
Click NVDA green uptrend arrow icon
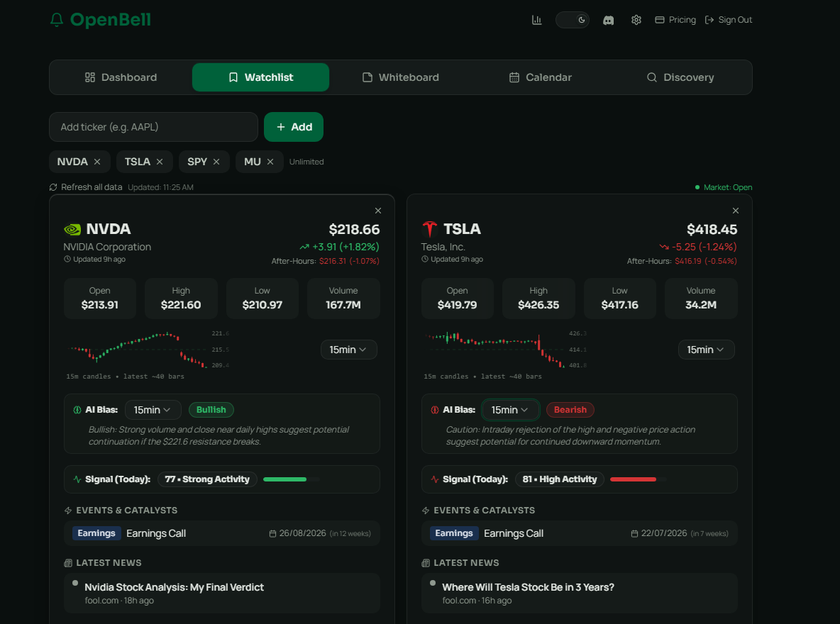click(304, 247)
